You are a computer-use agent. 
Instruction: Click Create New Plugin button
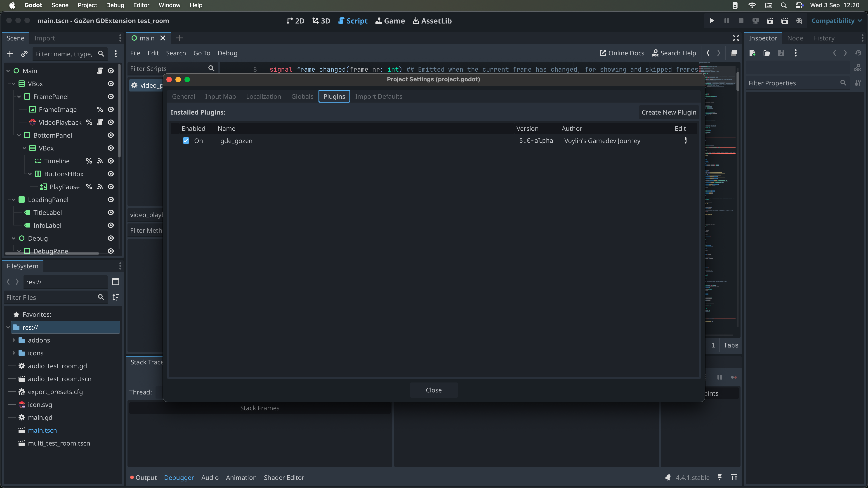[669, 113]
